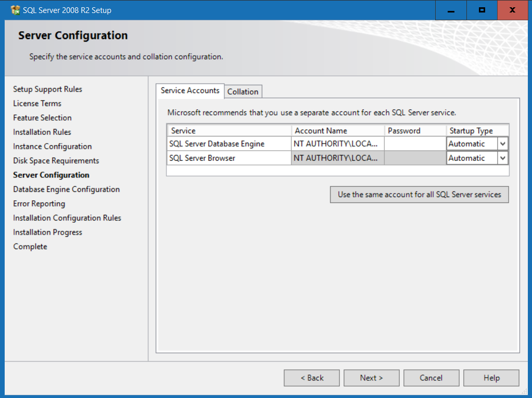Screen dimensions: 532x398
Task: Click the Next button to proceed
Action: [x=371, y=378]
